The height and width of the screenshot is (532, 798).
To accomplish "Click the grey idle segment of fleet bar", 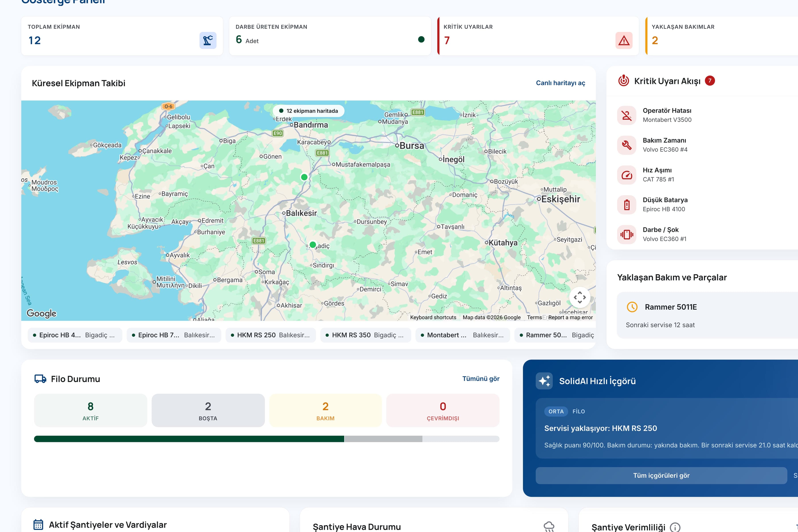I will (x=383, y=439).
